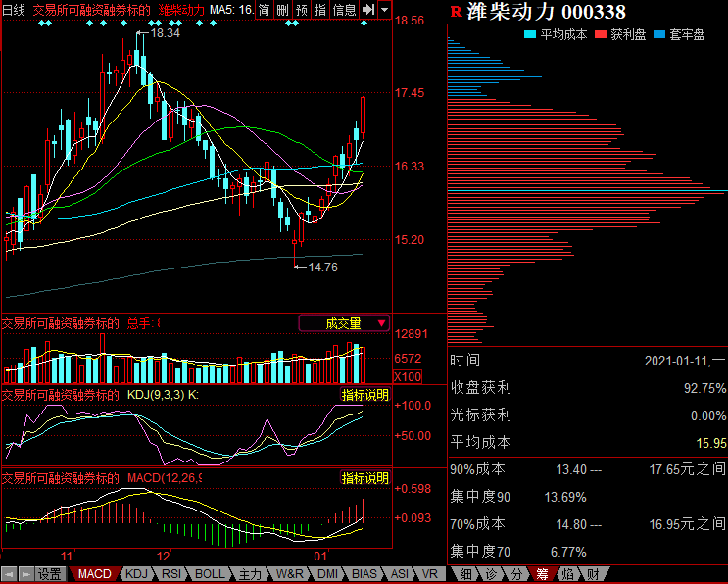728x584 pixels.
Task: Open the 细 detail panel tab
Action: (465, 574)
